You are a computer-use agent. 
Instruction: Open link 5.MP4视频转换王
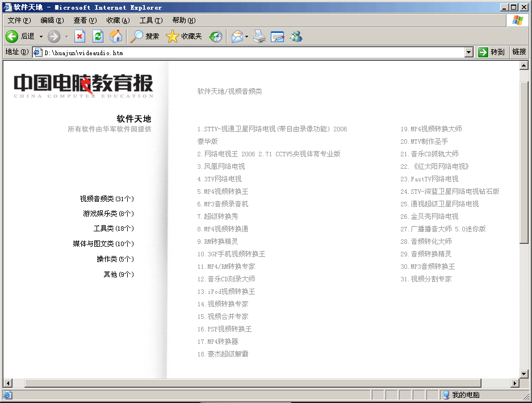pos(223,192)
